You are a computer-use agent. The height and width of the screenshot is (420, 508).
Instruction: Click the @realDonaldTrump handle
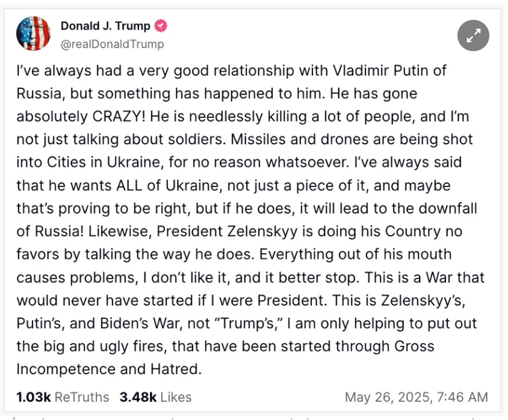coord(112,44)
